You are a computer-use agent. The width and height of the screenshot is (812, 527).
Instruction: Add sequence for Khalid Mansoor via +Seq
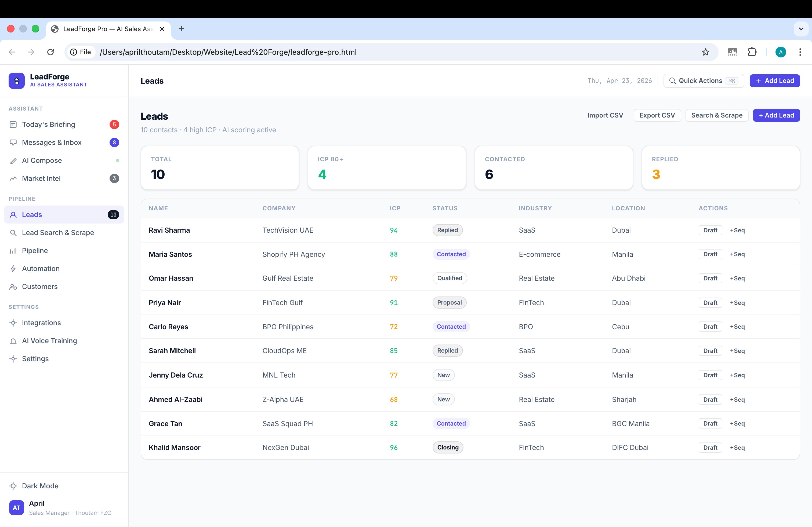(737, 448)
